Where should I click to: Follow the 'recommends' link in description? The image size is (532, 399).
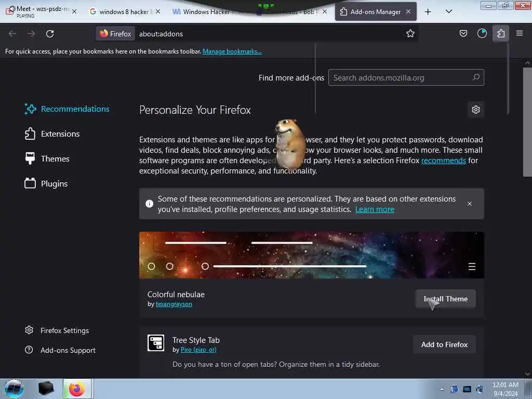(444, 160)
